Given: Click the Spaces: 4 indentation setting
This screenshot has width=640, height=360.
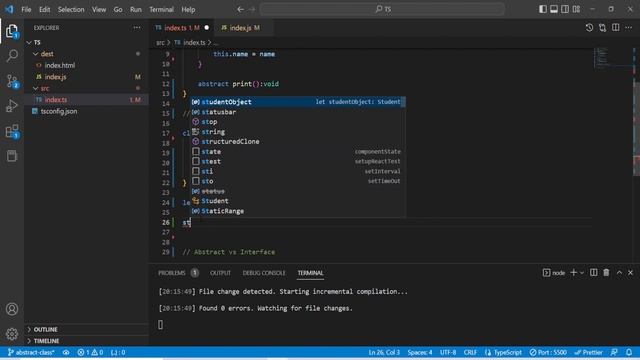Looking at the screenshot, I should (420, 352).
